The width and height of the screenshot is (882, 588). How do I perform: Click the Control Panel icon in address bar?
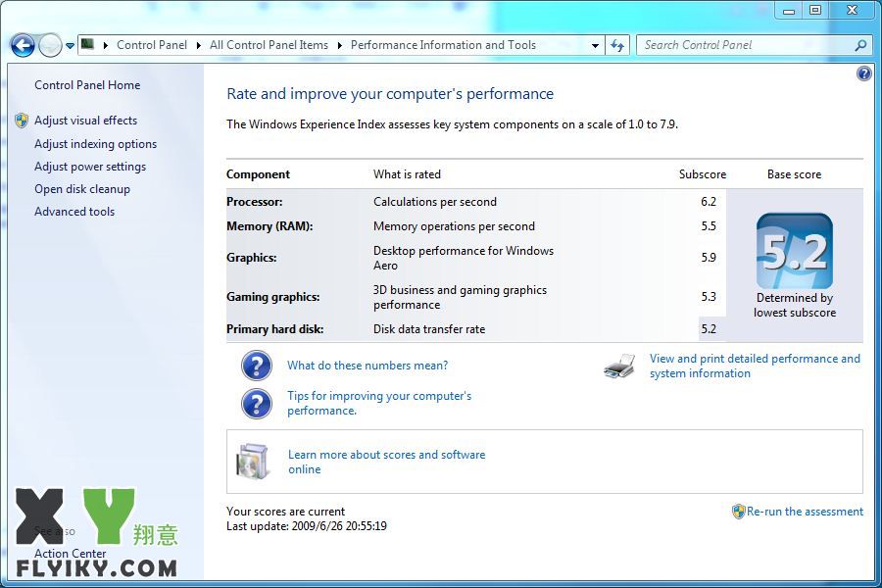pos(88,44)
